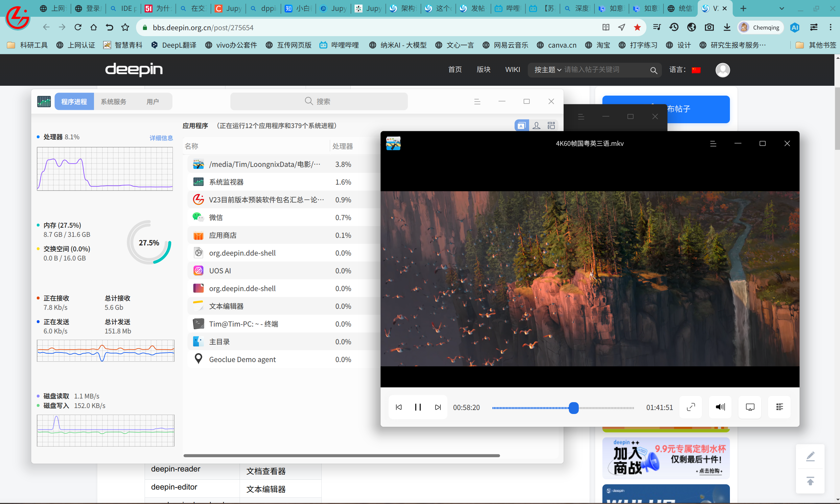Reload the page with browser refresh icon
The height and width of the screenshot is (504, 840).
(x=78, y=27)
